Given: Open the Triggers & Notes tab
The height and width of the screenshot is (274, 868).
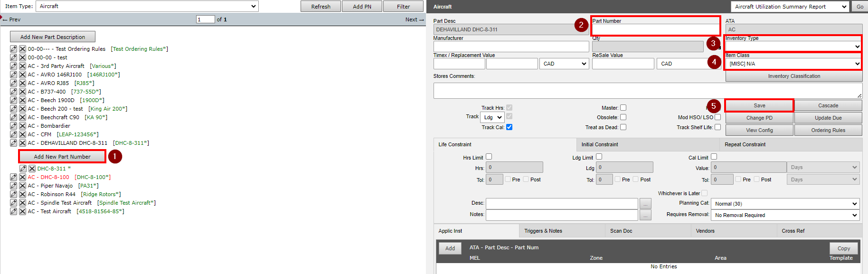Looking at the screenshot, I should pos(562,231).
